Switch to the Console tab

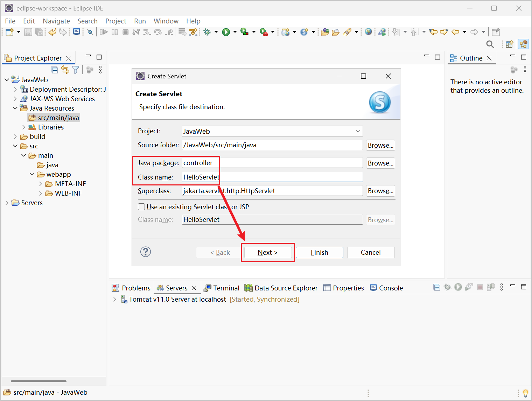click(386, 288)
